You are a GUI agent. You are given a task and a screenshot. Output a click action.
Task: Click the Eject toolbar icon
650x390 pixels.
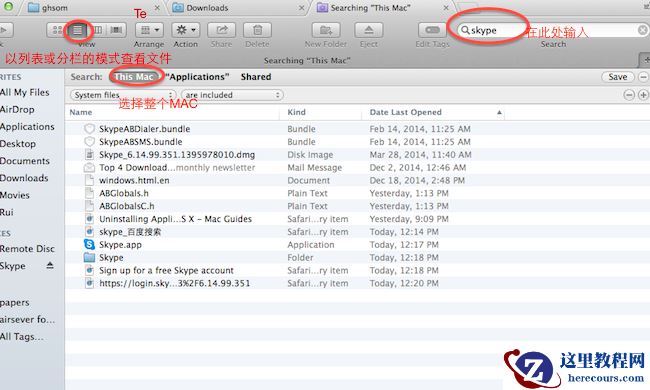(x=369, y=30)
